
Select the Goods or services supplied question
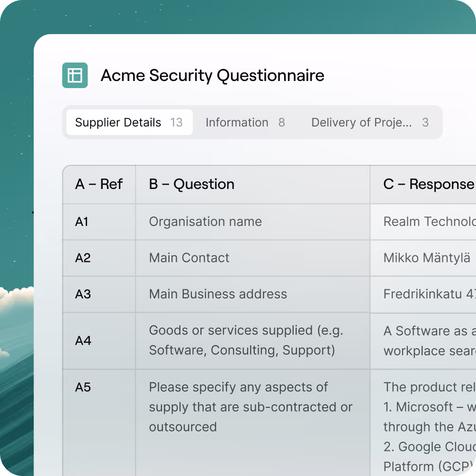pos(246,341)
